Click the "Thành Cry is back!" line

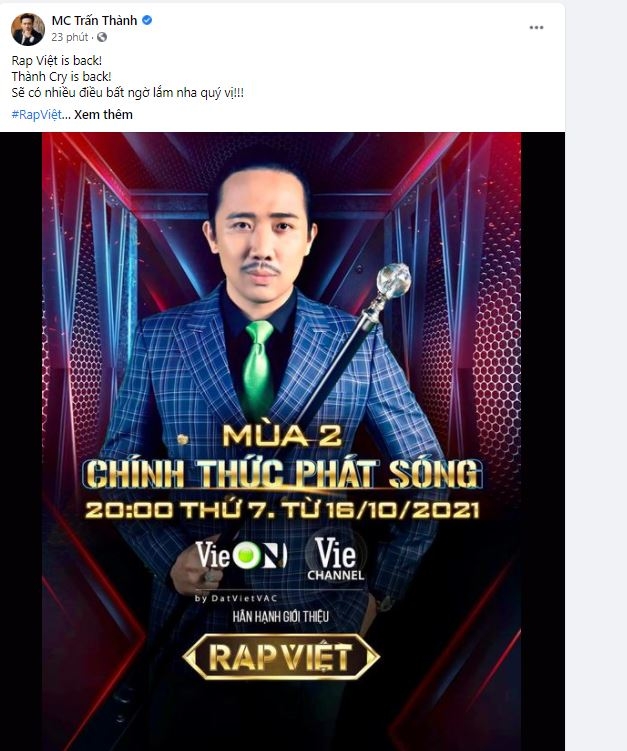[x=61, y=76]
